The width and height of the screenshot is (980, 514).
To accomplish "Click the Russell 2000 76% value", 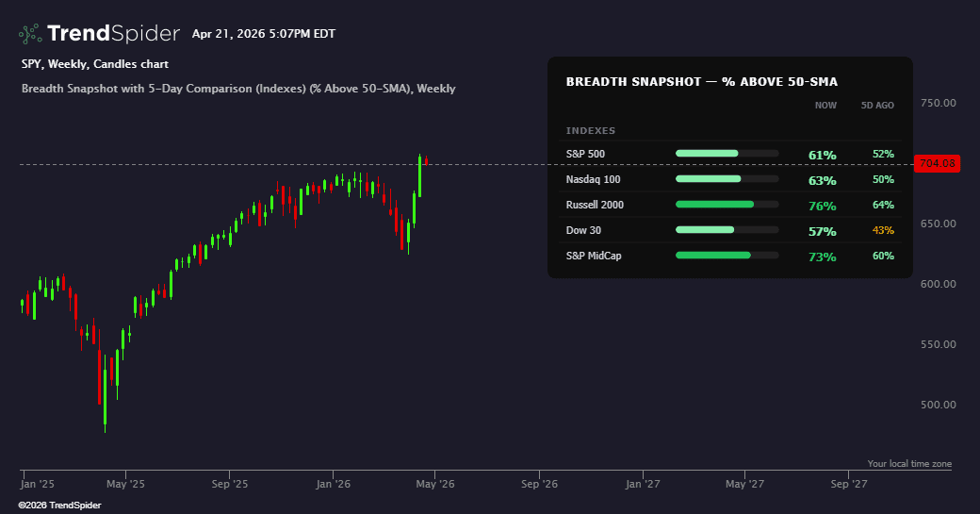I will pos(823,207).
